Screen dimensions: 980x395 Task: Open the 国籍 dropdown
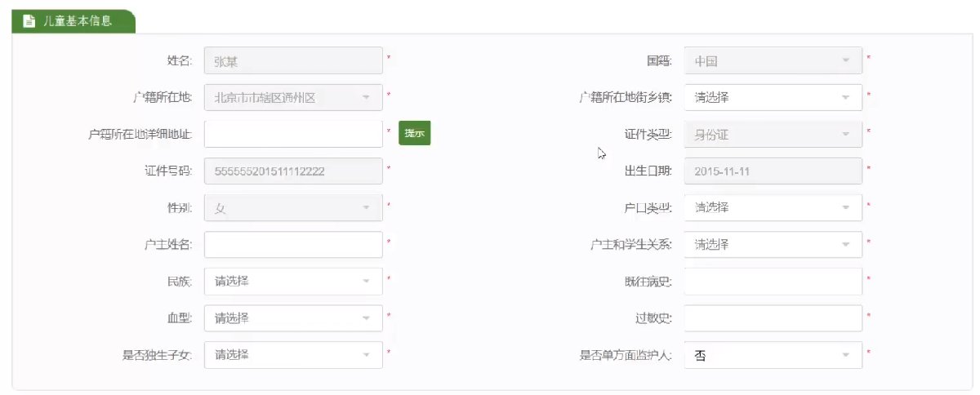773,60
